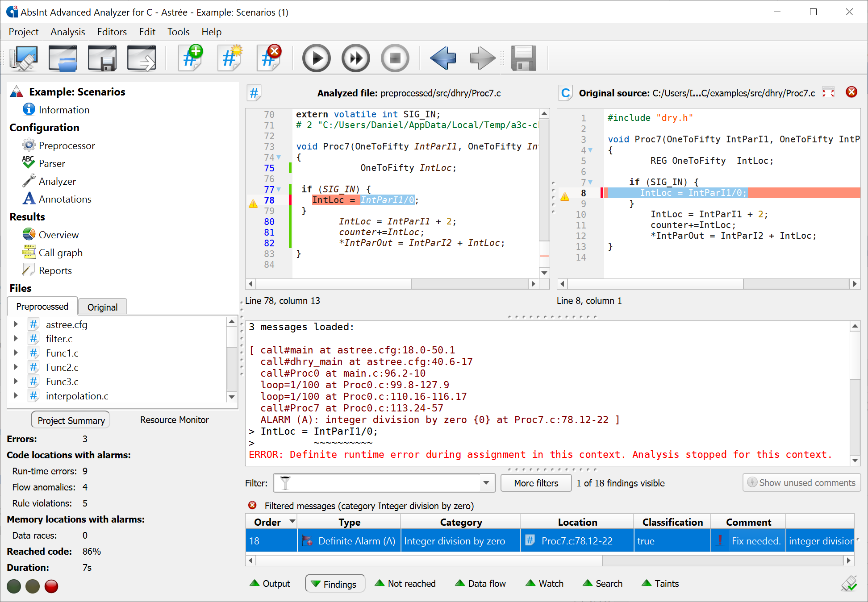Toggle the Watch panel

click(544, 584)
